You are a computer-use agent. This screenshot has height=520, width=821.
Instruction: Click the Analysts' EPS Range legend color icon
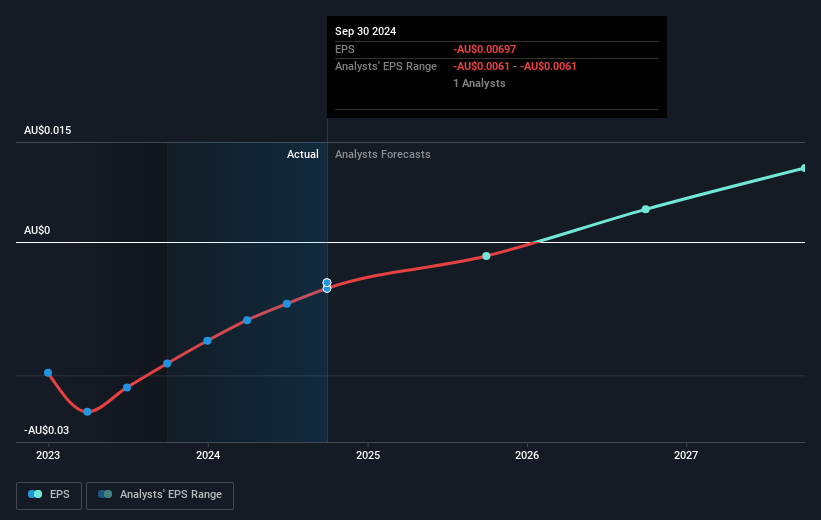(x=105, y=494)
